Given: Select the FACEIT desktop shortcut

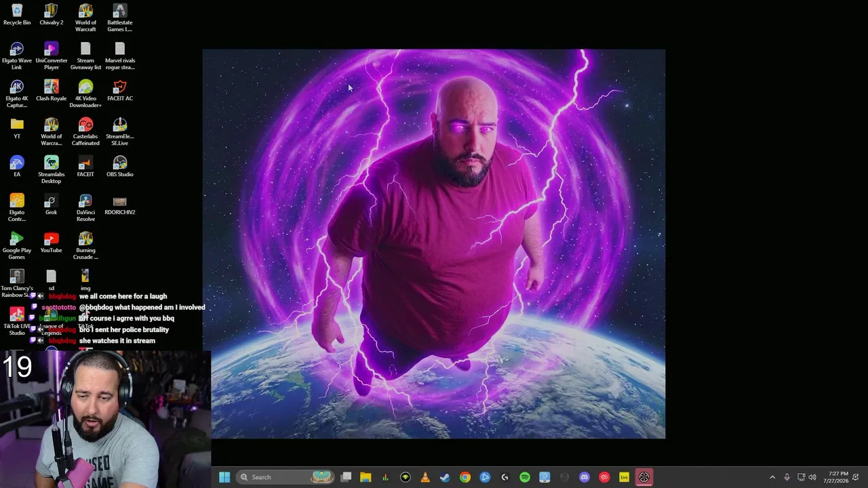Looking at the screenshot, I should click(85, 167).
